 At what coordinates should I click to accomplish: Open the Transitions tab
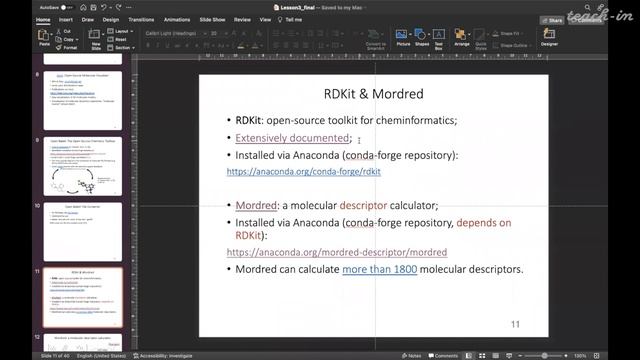click(141, 20)
